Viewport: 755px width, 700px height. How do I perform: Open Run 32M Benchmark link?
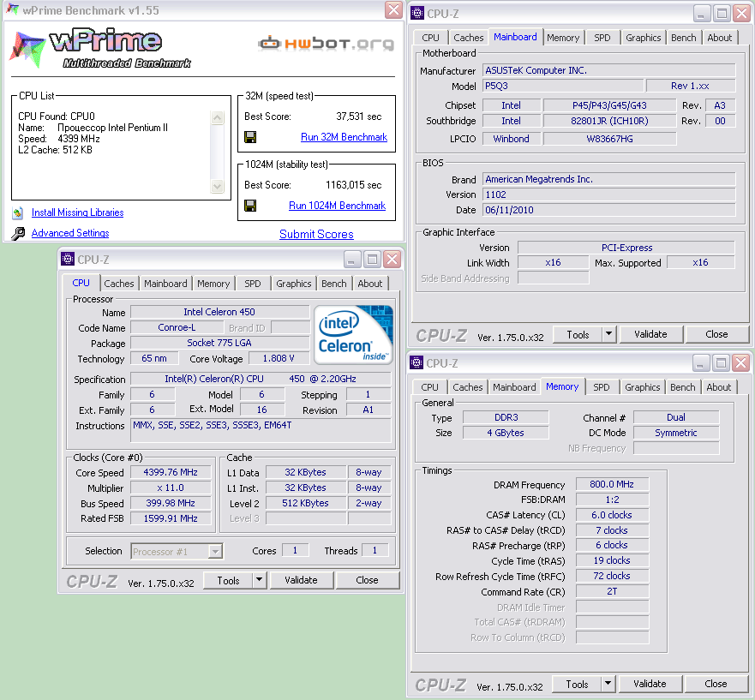(x=344, y=137)
